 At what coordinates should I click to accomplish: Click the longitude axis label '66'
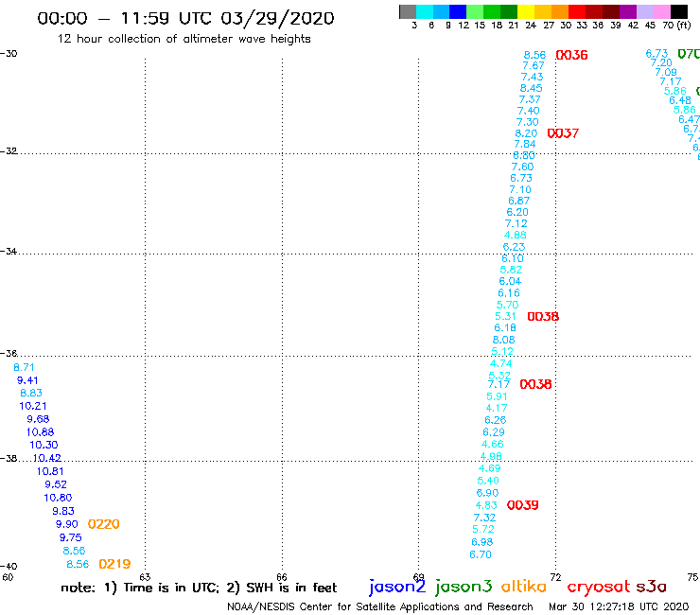coord(282,576)
